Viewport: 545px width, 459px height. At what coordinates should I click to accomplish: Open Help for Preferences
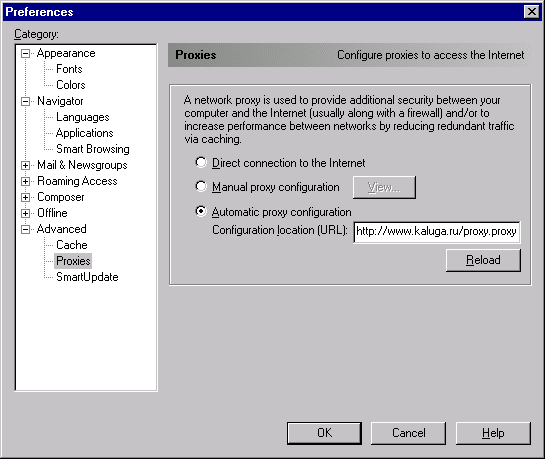[493, 433]
